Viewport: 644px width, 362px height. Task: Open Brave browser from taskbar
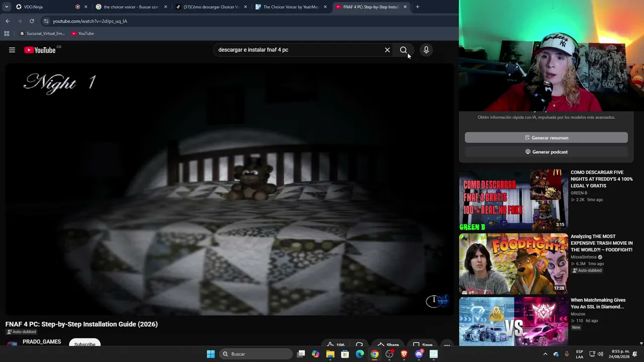pos(404,354)
